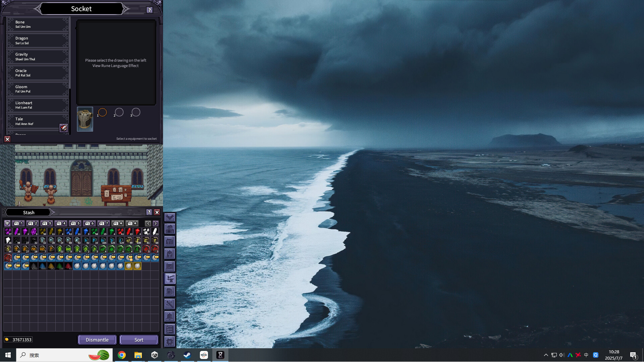644x362 pixels.
Task: Click the bell building sidebar icon
Action: click(x=169, y=316)
